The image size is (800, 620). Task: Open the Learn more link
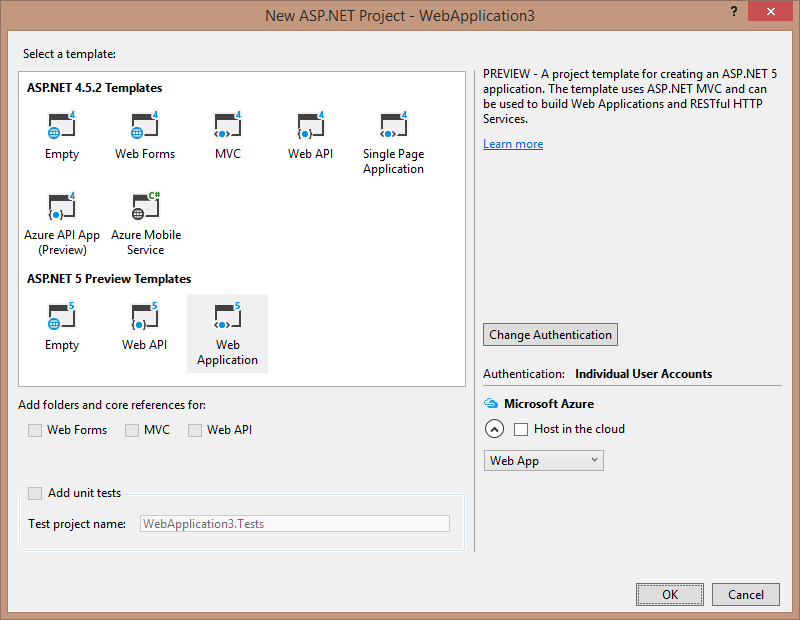[x=513, y=144]
